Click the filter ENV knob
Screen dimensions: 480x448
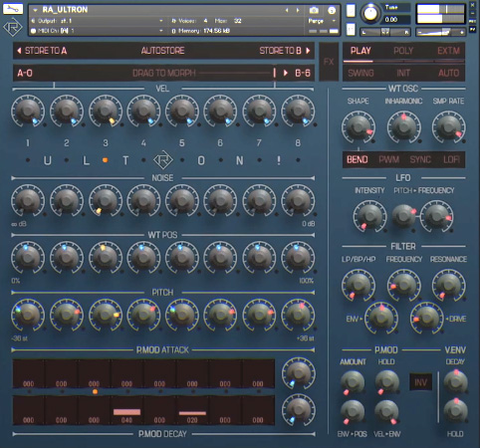point(381,318)
